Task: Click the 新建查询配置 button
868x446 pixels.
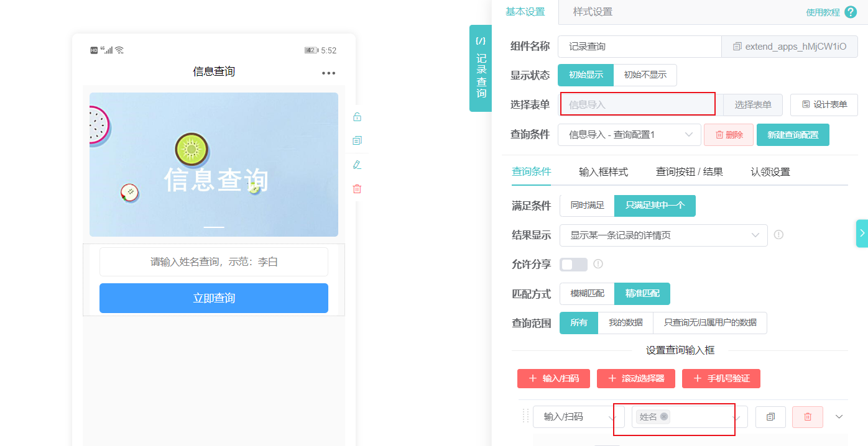Action: tap(793, 135)
